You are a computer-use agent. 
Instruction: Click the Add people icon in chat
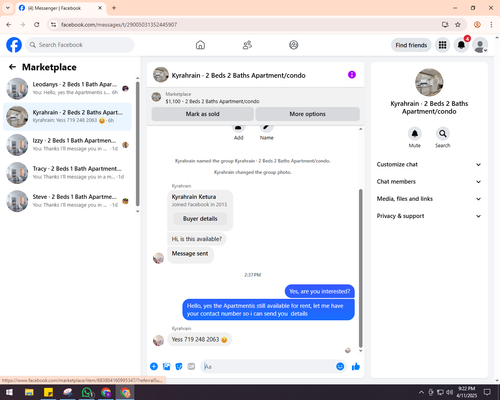point(238,127)
